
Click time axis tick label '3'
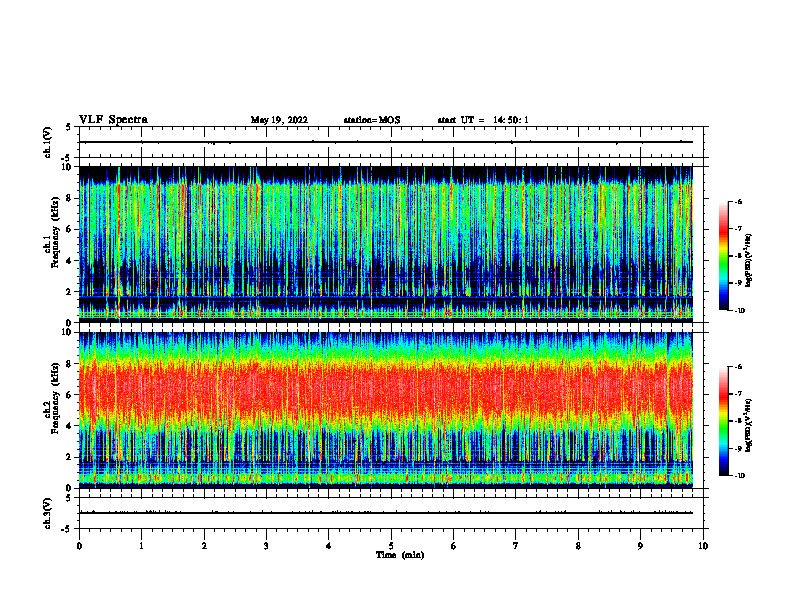(x=266, y=546)
